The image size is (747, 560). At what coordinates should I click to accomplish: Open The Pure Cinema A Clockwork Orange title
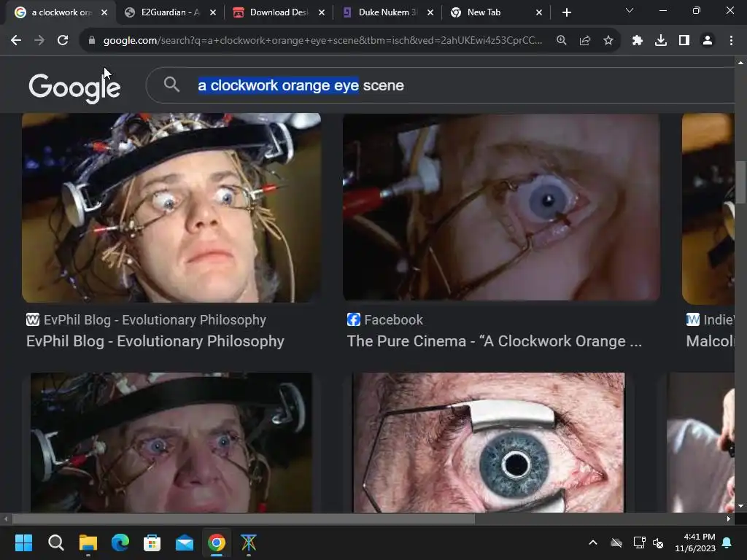[x=495, y=341]
